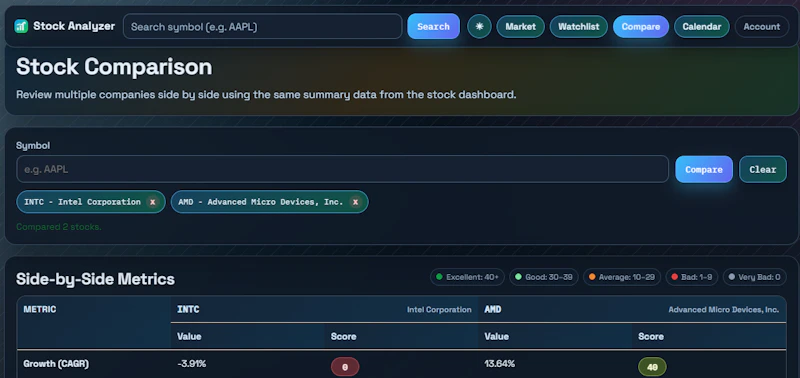This screenshot has width=800, height=378.
Task: Click the Very Bad: 0 legend badge
Action: 755,277
